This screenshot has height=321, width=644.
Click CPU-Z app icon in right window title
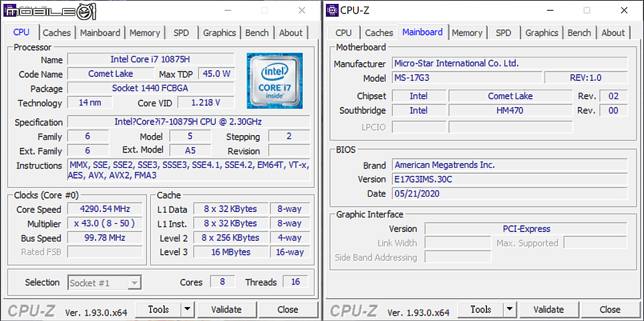pyautogui.click(x=332, y=10)
